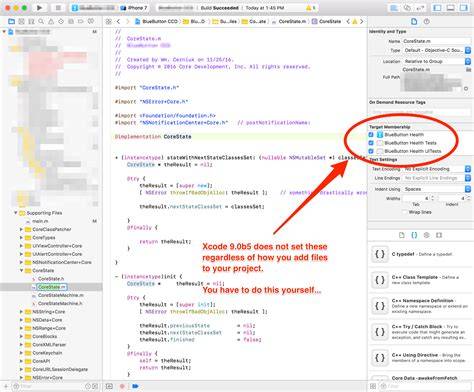Show the Code Snippet library
The width and height of the screenshot is (474, 392).
414,235
